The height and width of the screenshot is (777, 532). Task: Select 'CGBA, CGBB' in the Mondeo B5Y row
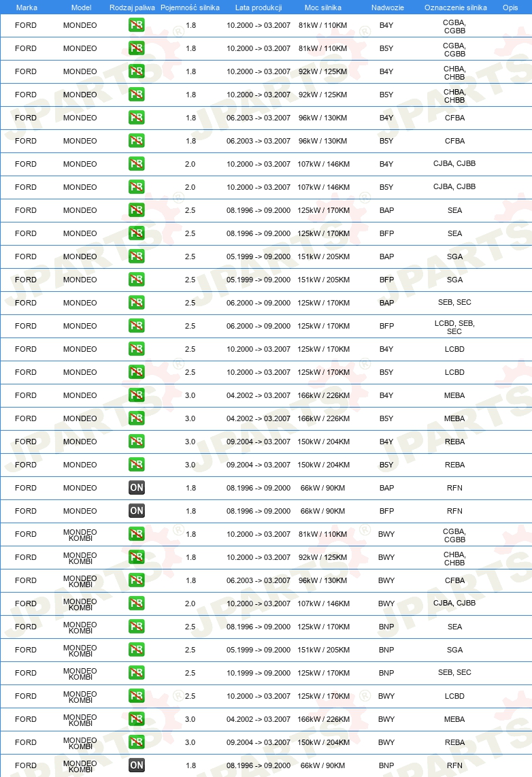454,50
